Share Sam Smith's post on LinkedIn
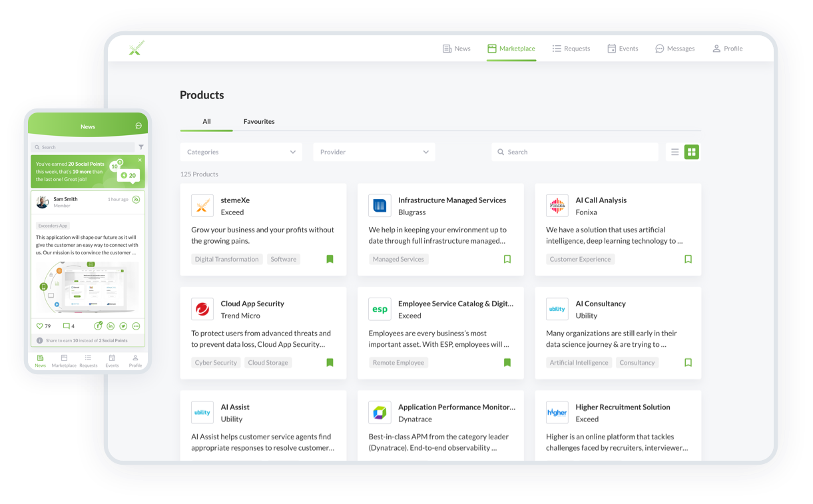The image size is (813, 504). [111, 326]
